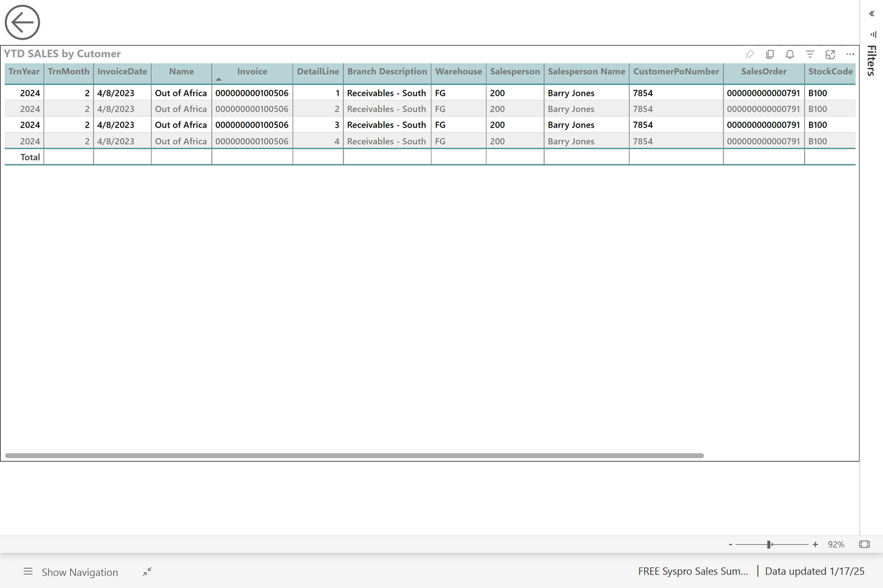Open the FREE Syspro Sales Sum report breadcrumb

[692, 572]
